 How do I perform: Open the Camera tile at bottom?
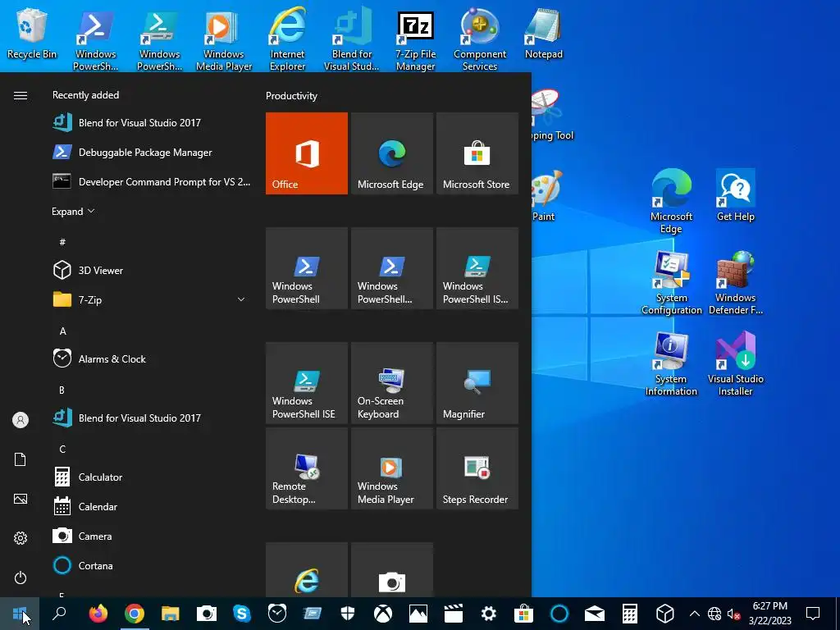pyautogui.click(x=391, y=569)
